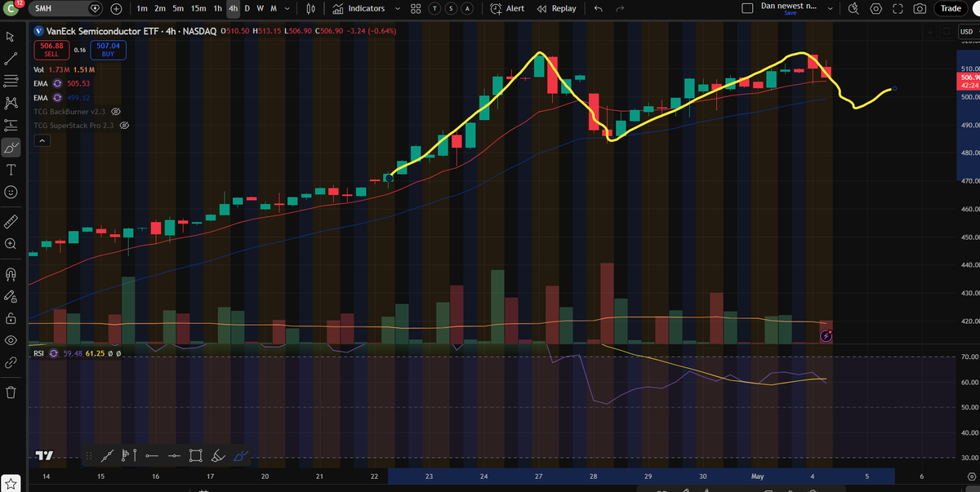Undo the last chart action
The width and height of the screenshot is (980, 492).
pos(599,8)
